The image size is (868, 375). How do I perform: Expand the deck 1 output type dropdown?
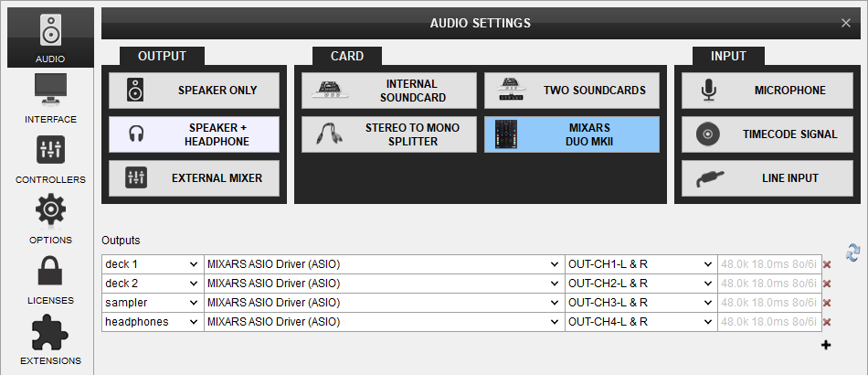(152, 264)
